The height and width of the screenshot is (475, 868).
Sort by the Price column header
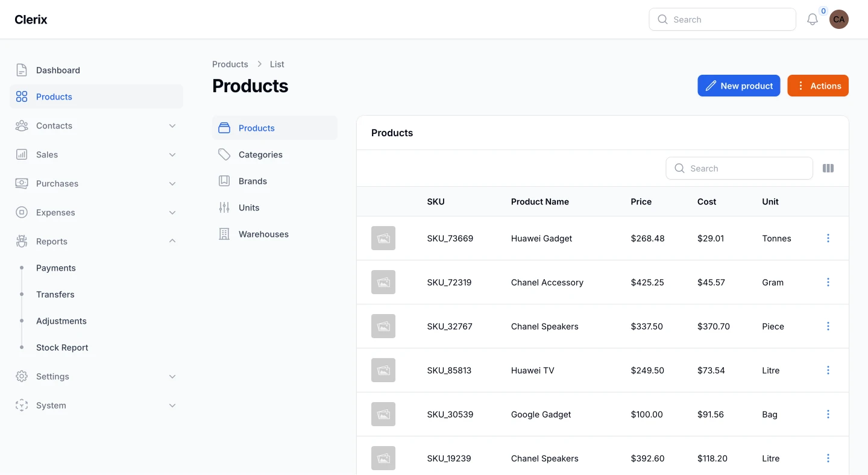641,201
